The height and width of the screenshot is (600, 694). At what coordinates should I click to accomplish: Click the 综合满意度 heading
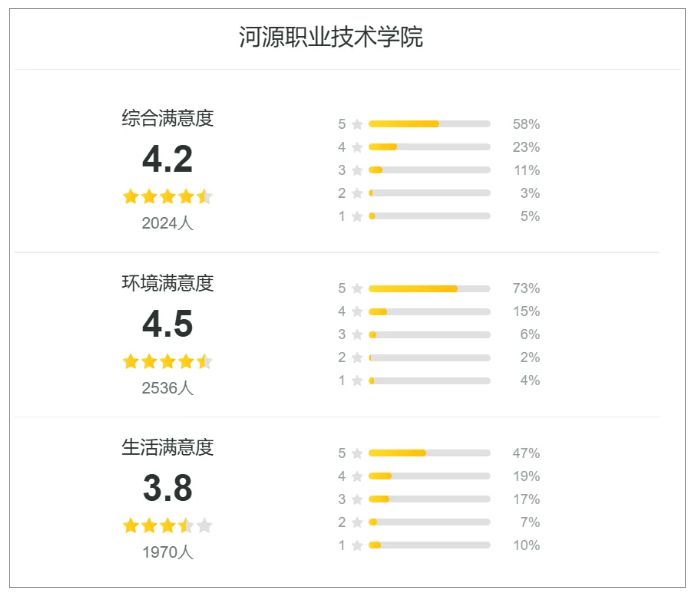(168, 118)
